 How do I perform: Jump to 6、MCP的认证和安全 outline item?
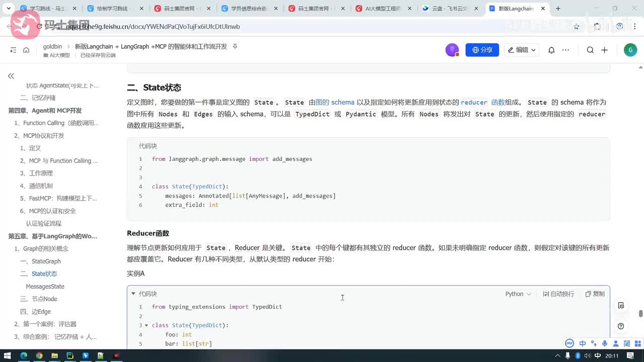pyautogui.click(x=48, y=211)
